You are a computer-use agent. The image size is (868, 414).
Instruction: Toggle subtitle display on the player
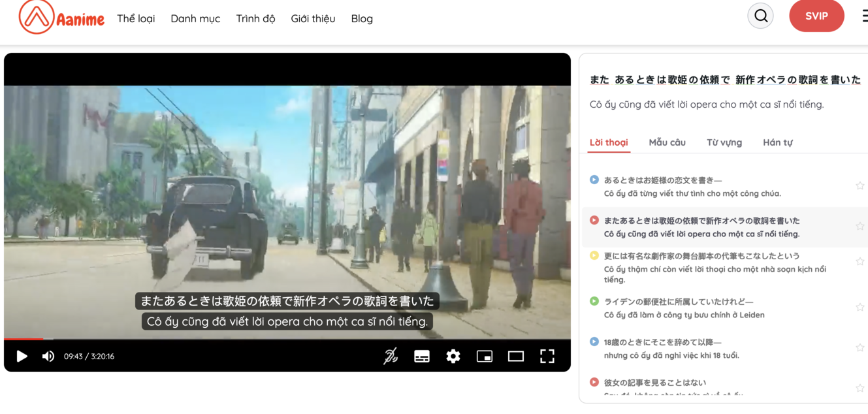[x=421, y=356]
